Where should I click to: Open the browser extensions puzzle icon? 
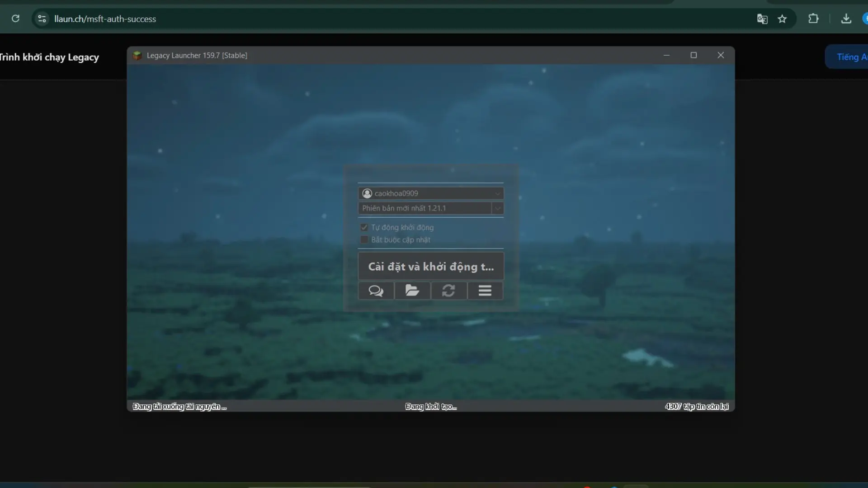[x=813, y=19]
